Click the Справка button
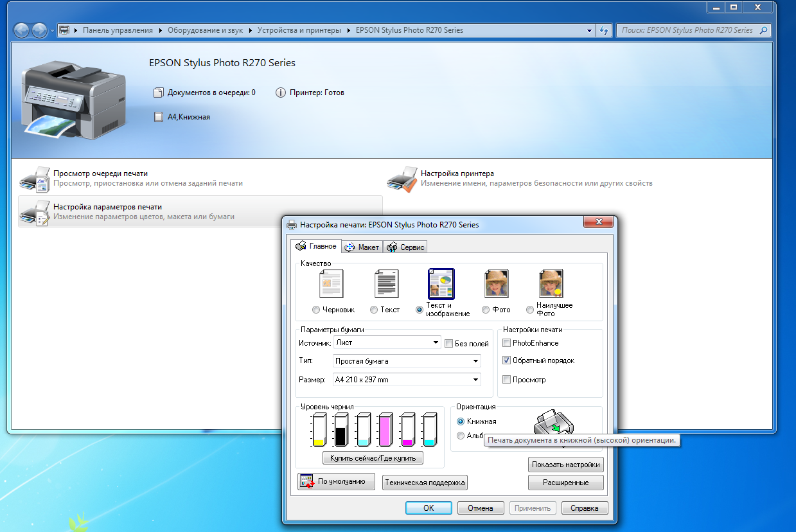 585,508
